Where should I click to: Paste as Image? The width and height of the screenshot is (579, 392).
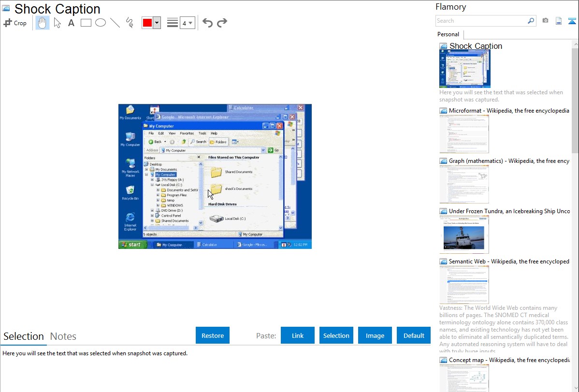(375, 335)
